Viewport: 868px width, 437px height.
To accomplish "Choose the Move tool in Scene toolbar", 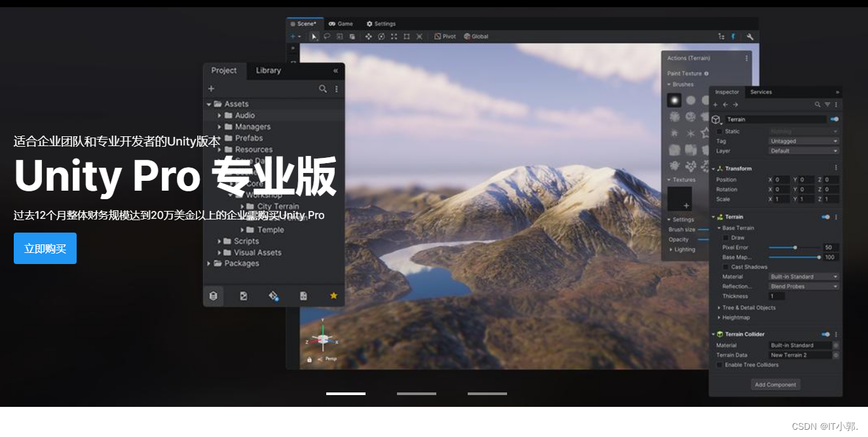I will (369, 37).
